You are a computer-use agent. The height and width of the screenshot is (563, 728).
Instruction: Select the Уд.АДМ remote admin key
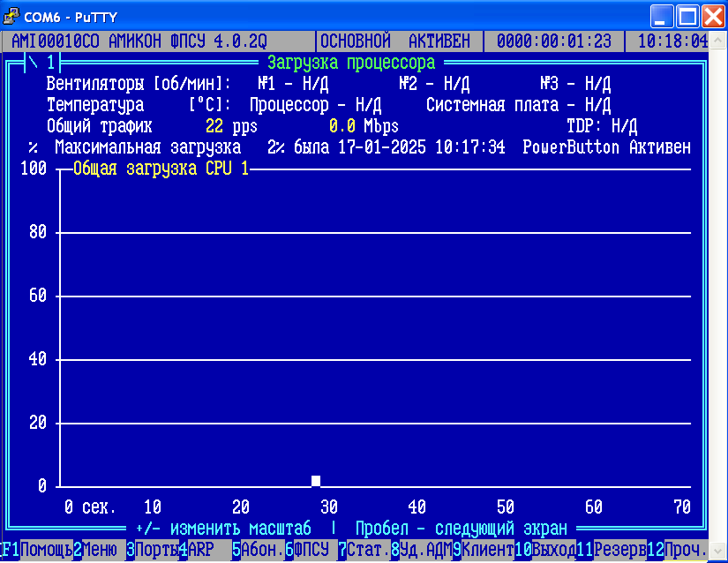pos(425,550)
